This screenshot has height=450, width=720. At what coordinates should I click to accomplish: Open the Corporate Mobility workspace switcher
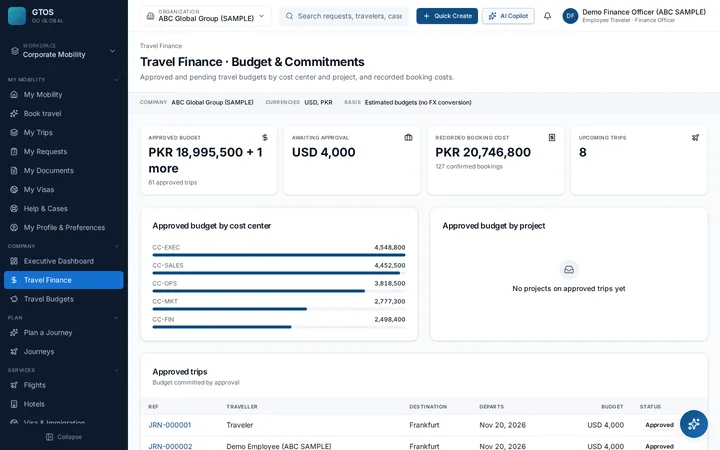pos(64,51)
